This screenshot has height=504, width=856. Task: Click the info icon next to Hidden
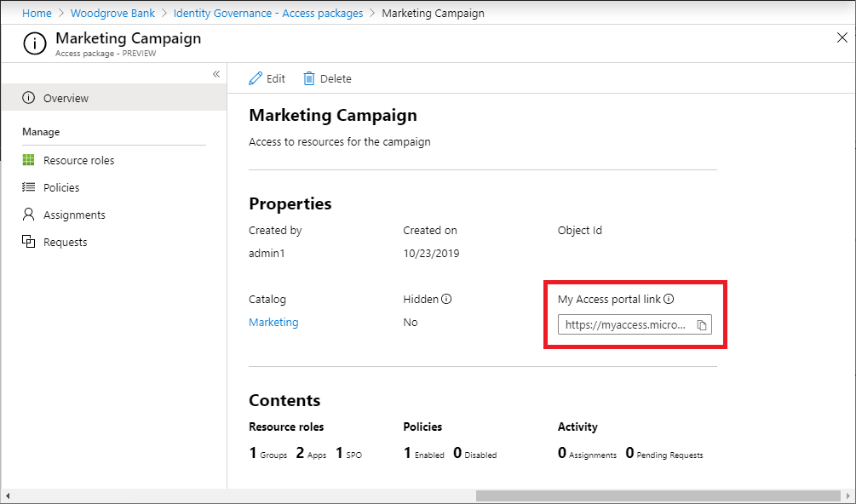click(444, 298)
